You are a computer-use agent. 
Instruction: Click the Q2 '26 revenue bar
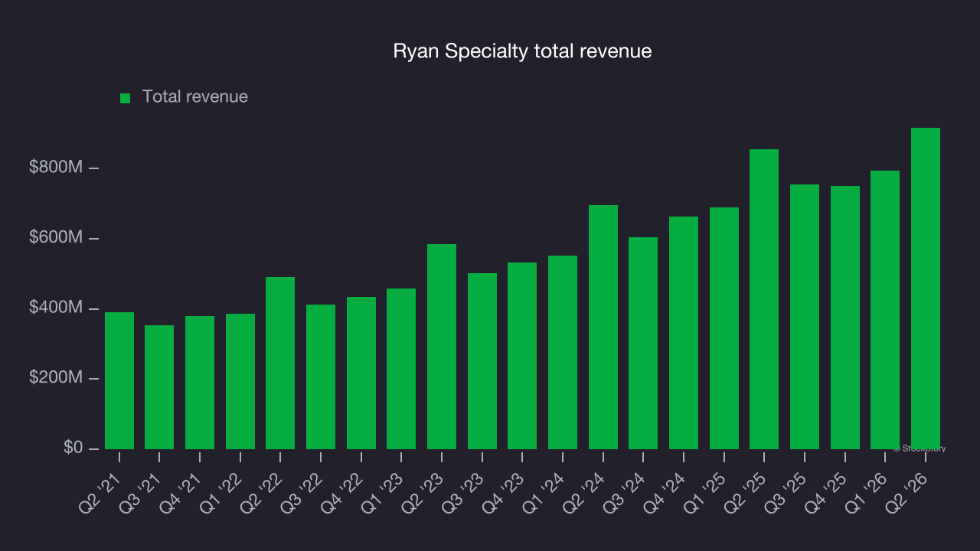[926, 289]
